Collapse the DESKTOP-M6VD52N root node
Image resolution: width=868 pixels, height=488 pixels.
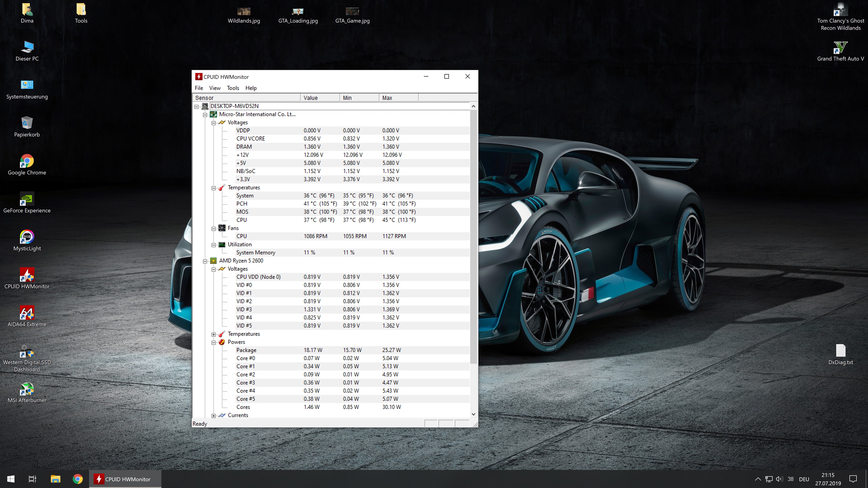(x=196, y=106)
